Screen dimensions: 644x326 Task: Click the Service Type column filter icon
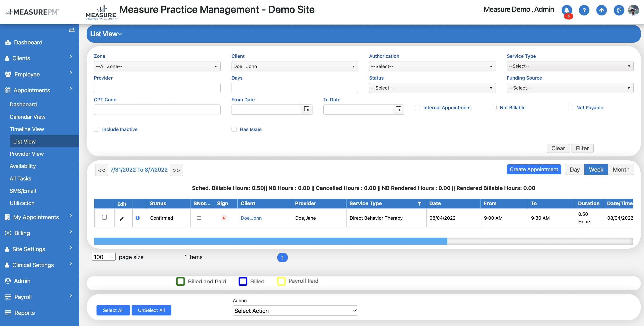click(420, 204)
